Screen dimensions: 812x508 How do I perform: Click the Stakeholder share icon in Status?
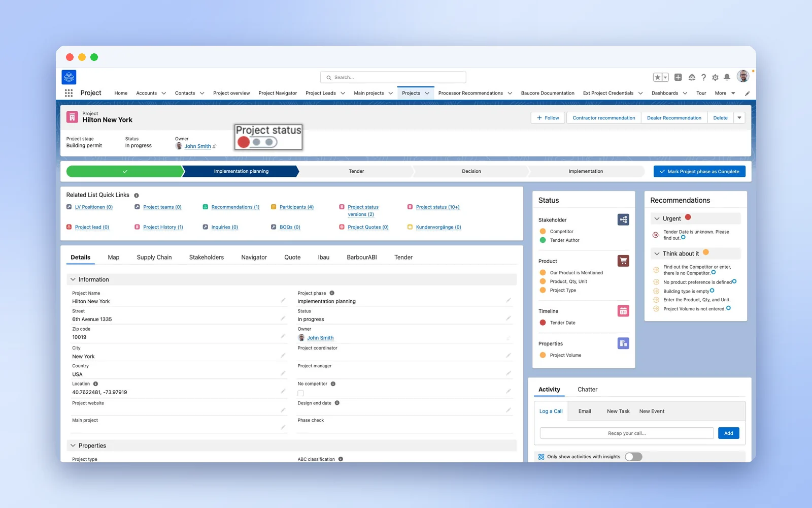click(x=623, y=219)
